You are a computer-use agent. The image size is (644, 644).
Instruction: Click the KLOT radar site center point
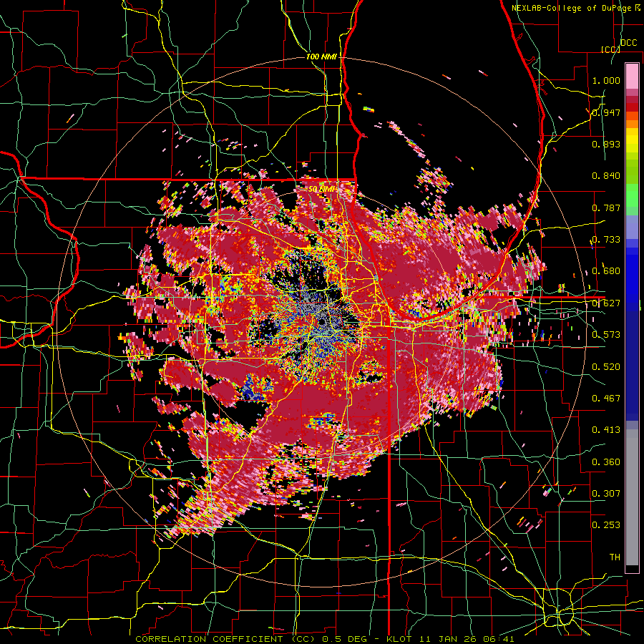[x=321, y=323]
